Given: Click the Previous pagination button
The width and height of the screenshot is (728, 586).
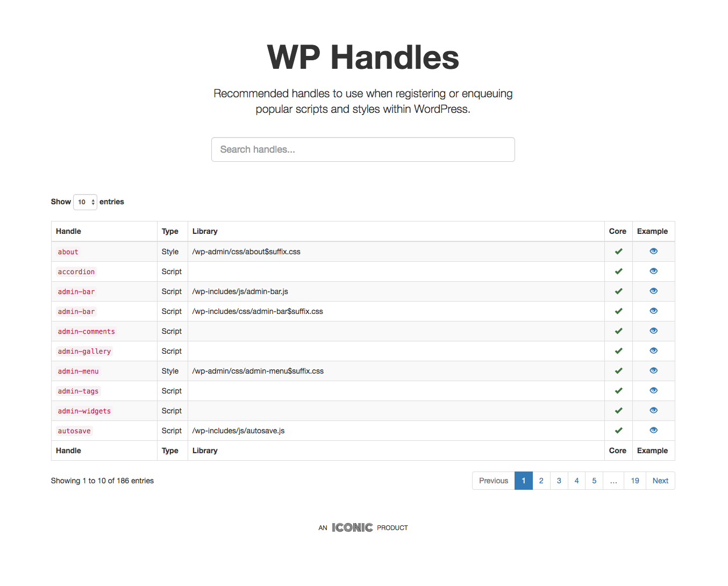Looking at the screenshot, I should point(493,480).
